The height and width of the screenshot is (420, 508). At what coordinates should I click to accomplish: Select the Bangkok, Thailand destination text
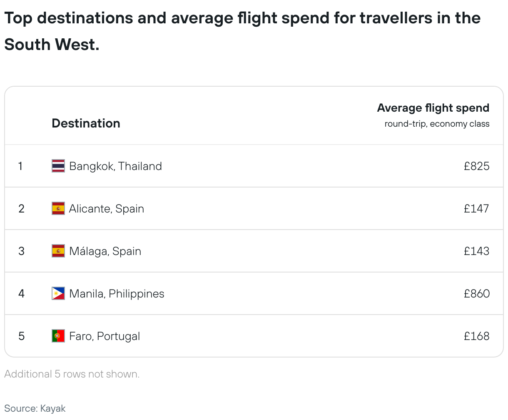pos(115,166)
